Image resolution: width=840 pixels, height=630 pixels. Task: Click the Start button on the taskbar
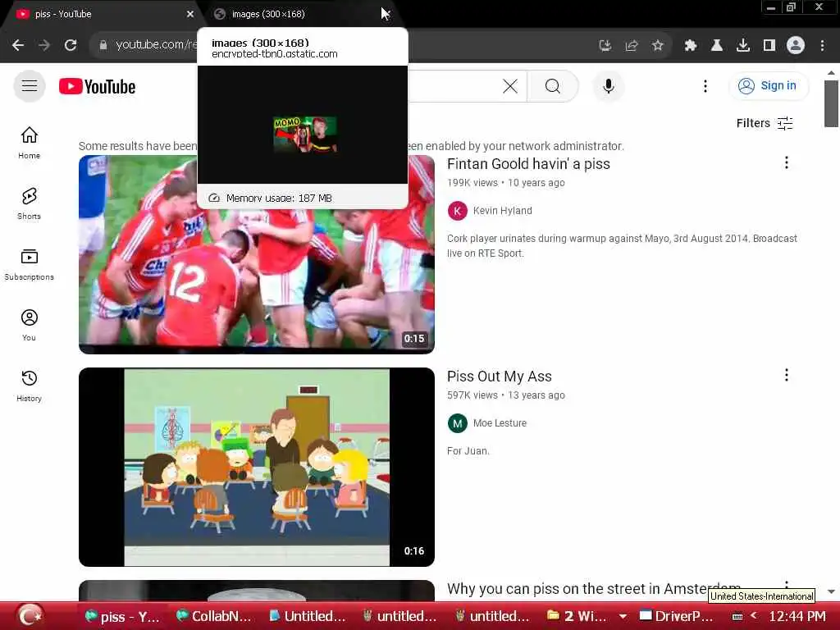[30, 616]
